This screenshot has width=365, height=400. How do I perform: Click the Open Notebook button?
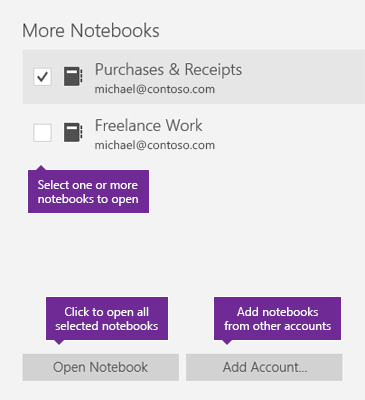(101, 367)
